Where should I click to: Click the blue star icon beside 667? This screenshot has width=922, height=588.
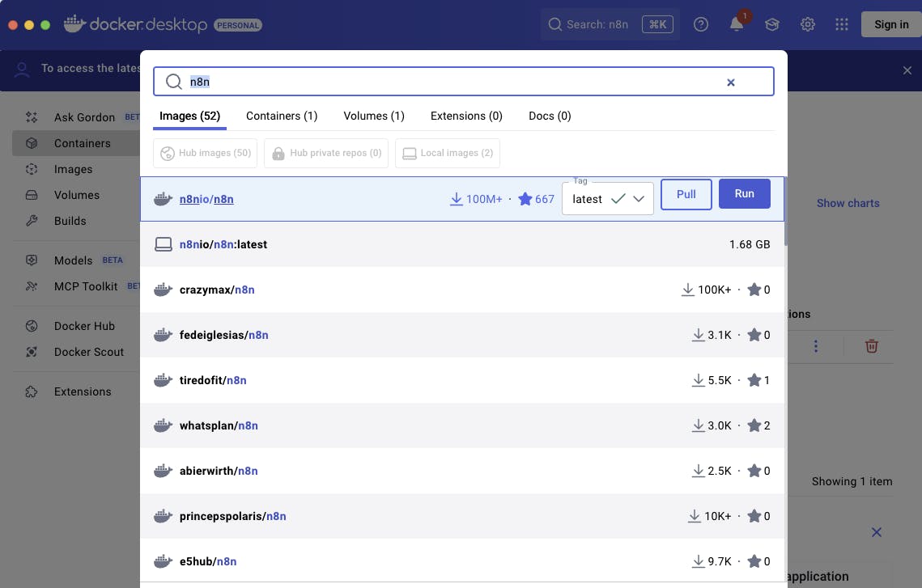tap(525, 198)
